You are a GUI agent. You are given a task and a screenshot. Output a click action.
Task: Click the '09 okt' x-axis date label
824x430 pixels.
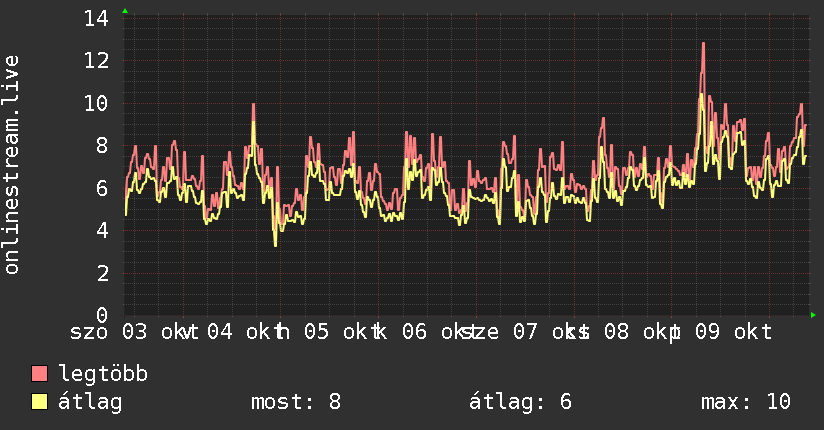(734, 332)
